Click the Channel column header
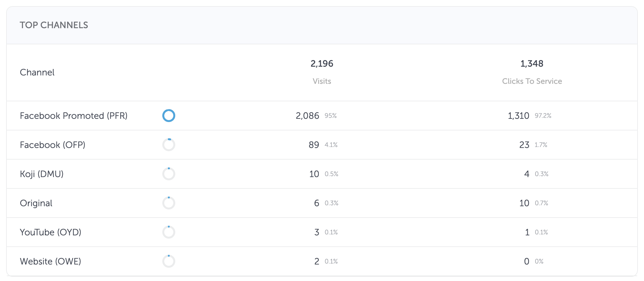The width and height of the screenshot is (644, 281). (37, 72)
